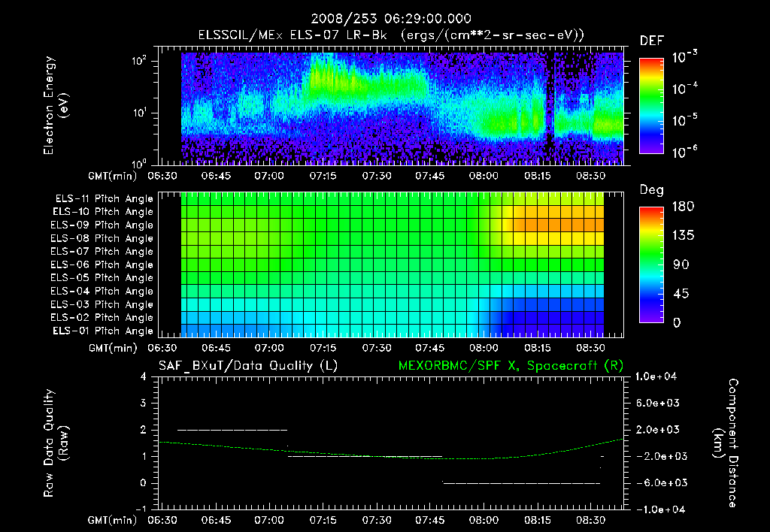Click the date title 2008/253 06:29:00.000
Image resolution: width=770 pixels, height=532 pixels.
click(391, 19)
